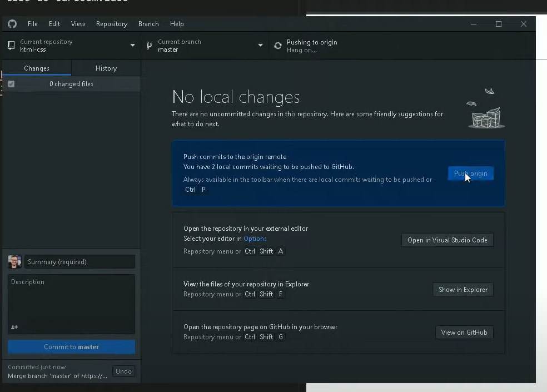Click the Show in Explorer button
This screenshot has height=392, width=547.
click(x=463, y=290)
